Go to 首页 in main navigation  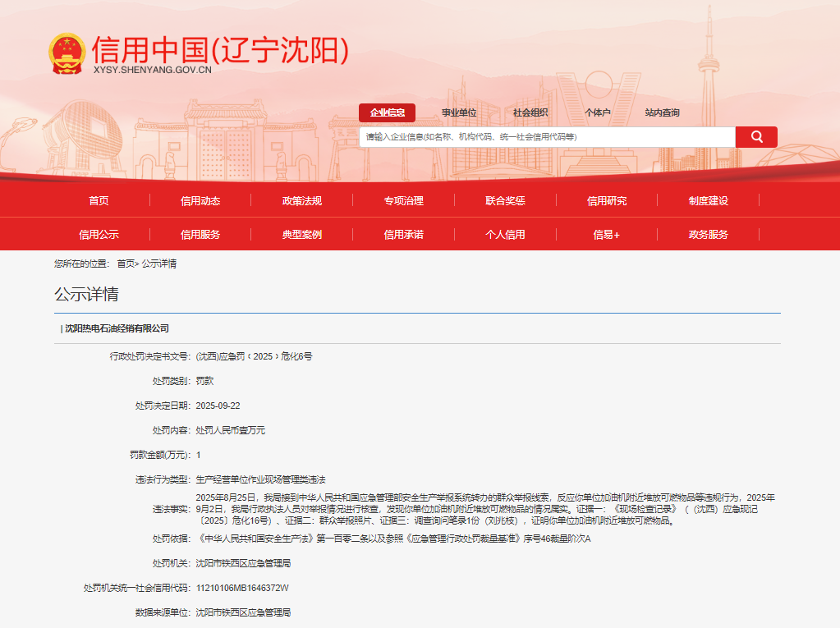[99, 201]
